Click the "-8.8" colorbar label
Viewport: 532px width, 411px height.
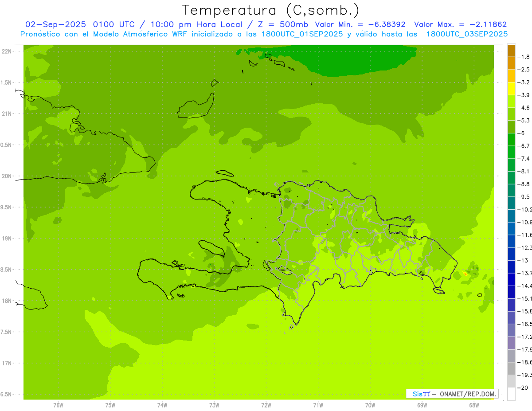pos(524,184)
